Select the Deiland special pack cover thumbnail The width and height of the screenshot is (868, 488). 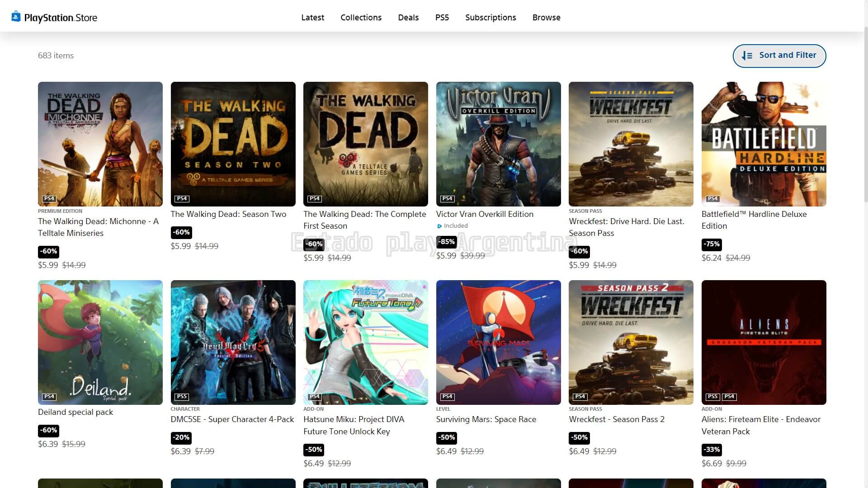[100, 342]
